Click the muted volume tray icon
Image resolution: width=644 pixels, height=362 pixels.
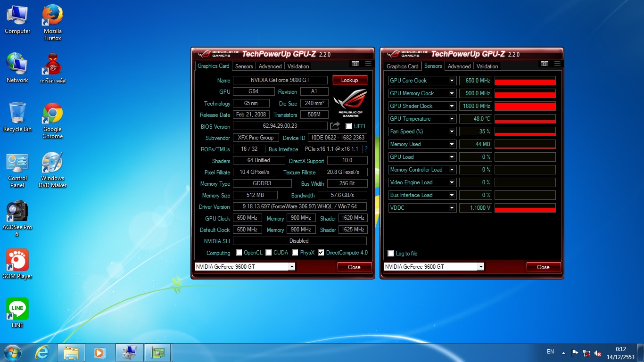(598, 353)
